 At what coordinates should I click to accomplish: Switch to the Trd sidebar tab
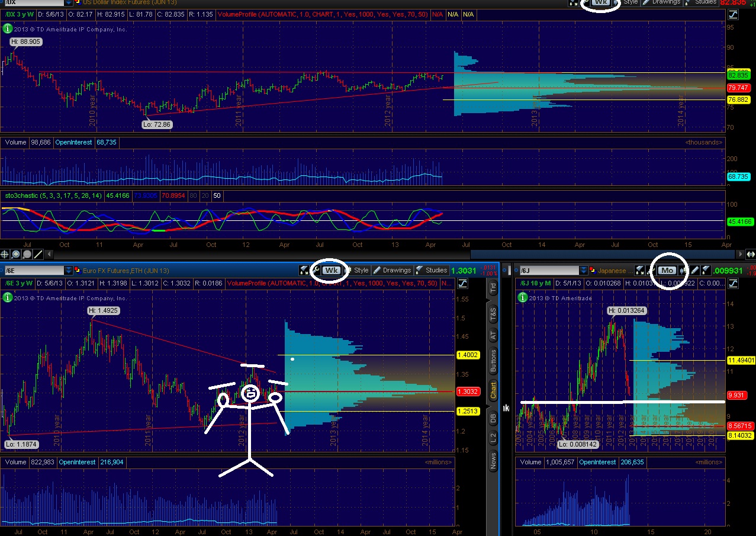pos(493,288)
